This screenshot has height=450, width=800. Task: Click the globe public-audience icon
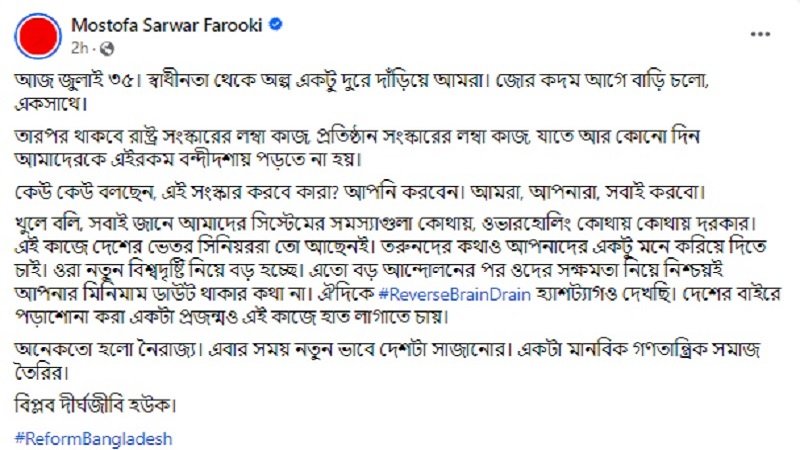(x=107, y=49)
